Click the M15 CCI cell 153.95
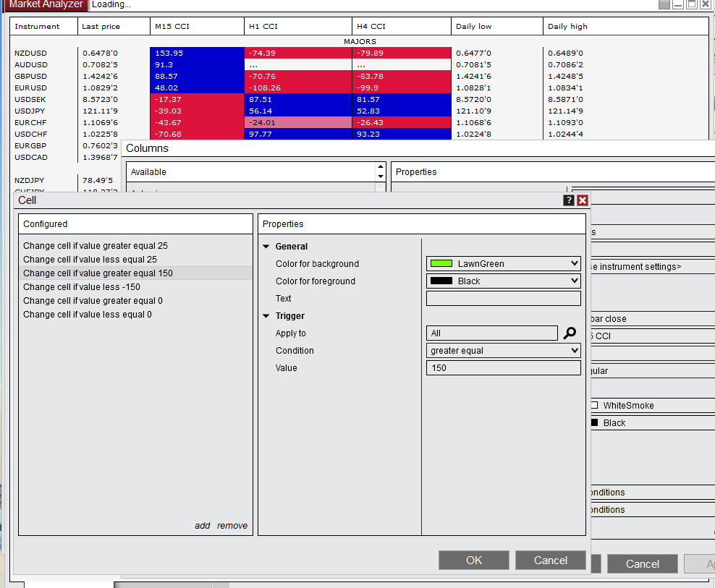The image size is (715, 588). click(x=197, y=53)
